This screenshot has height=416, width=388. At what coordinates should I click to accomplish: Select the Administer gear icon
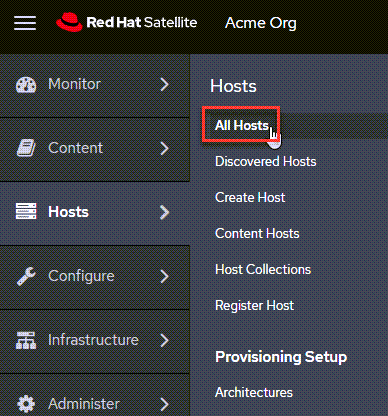coord(26,404)
